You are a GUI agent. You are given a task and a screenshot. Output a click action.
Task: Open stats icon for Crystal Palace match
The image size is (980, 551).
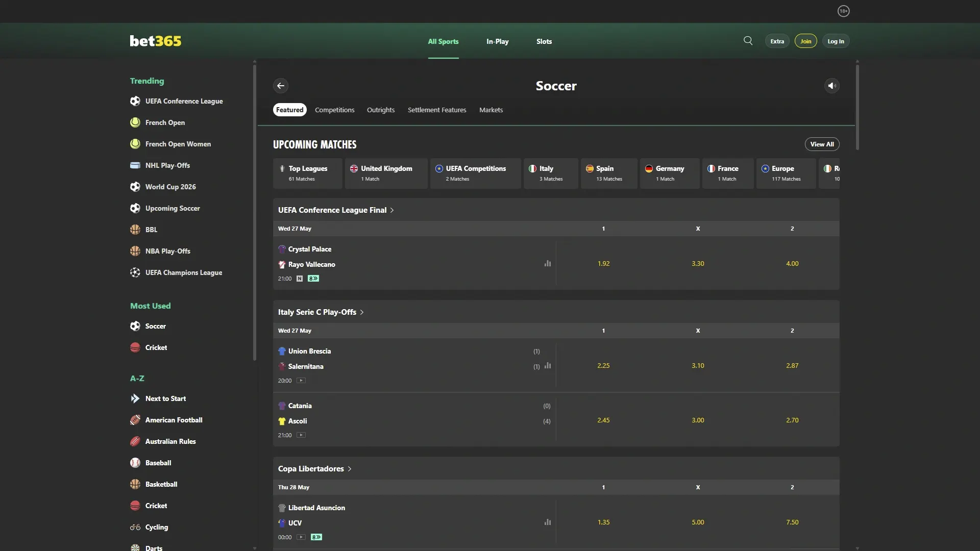coord(548,264)
